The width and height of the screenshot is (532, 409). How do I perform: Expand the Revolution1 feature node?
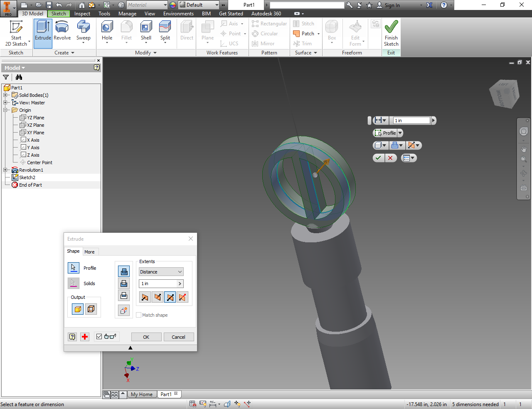pyautogui.click(x=5, y=170)
